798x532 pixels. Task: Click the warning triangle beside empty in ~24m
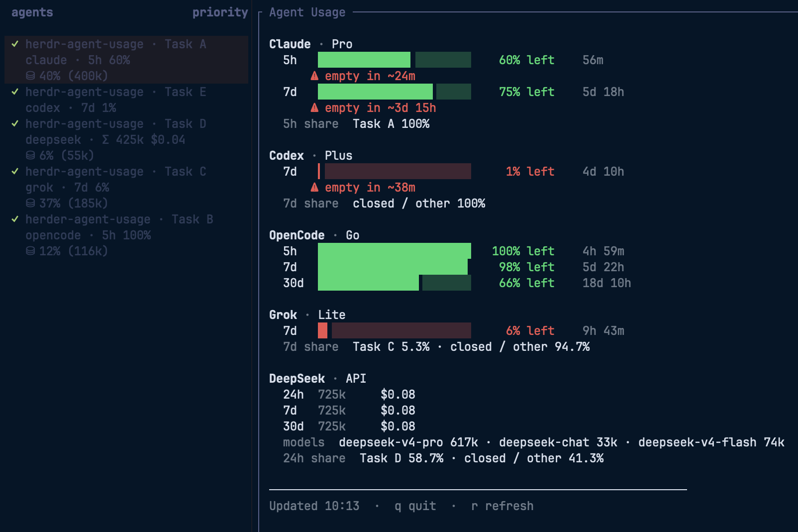tap(314, 76)
